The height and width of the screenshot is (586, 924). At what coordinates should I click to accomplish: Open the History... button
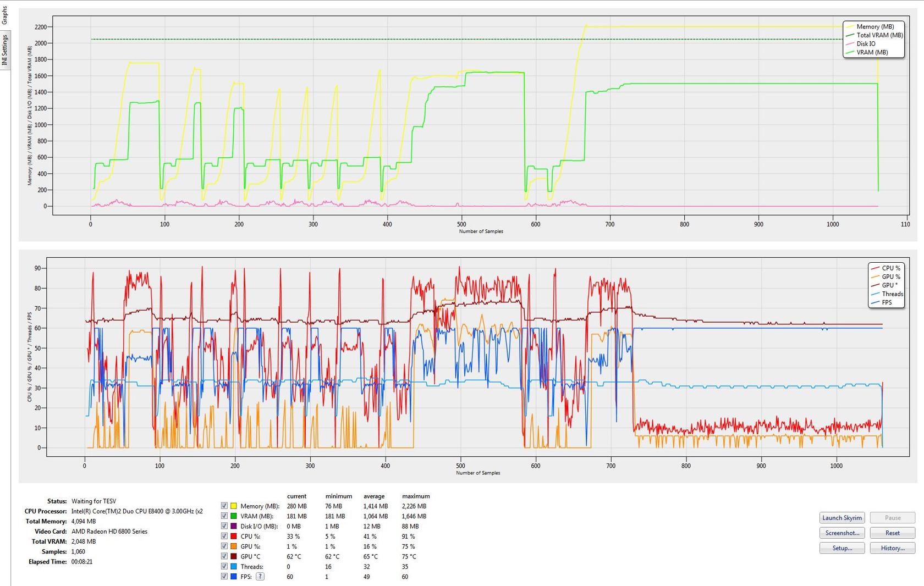pyautogui.click(x=892, y=548)
